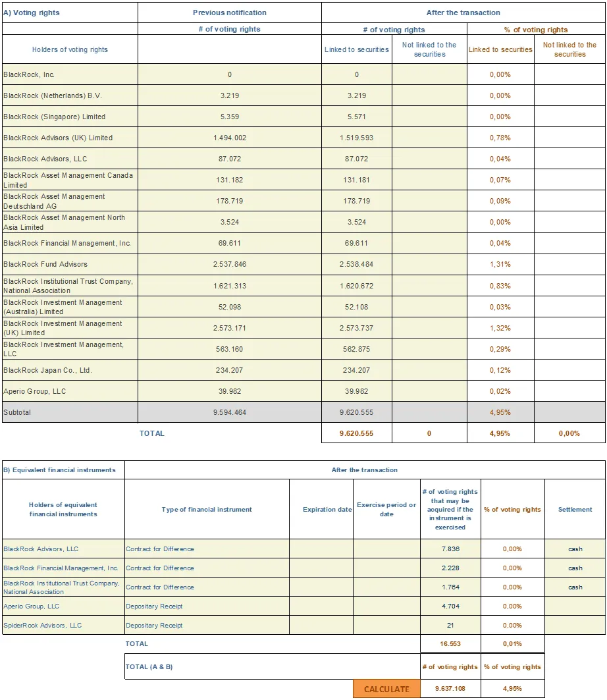Click BlackRock Advisors, LLC Contract for Difference
Screen dimensions: 607x700
tap(207, 549)
